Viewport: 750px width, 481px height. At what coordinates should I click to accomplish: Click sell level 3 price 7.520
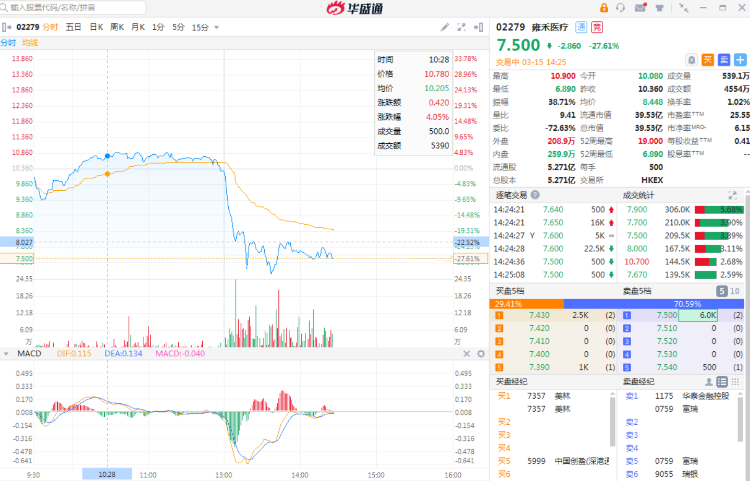[667, 341]
